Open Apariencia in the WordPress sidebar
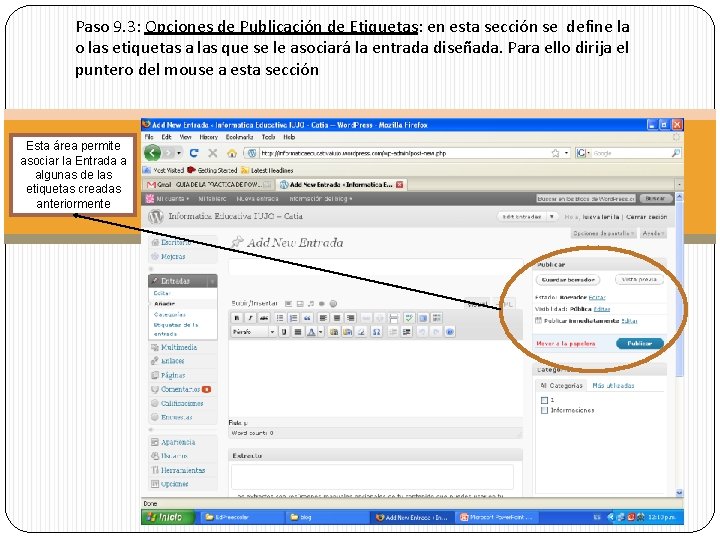 [x=178, y=442]
